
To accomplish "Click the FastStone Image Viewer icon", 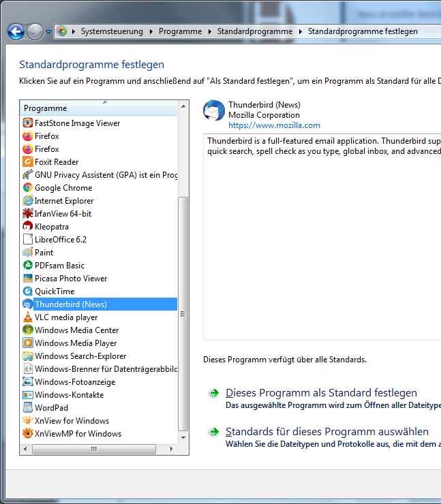I will (28, 123).
